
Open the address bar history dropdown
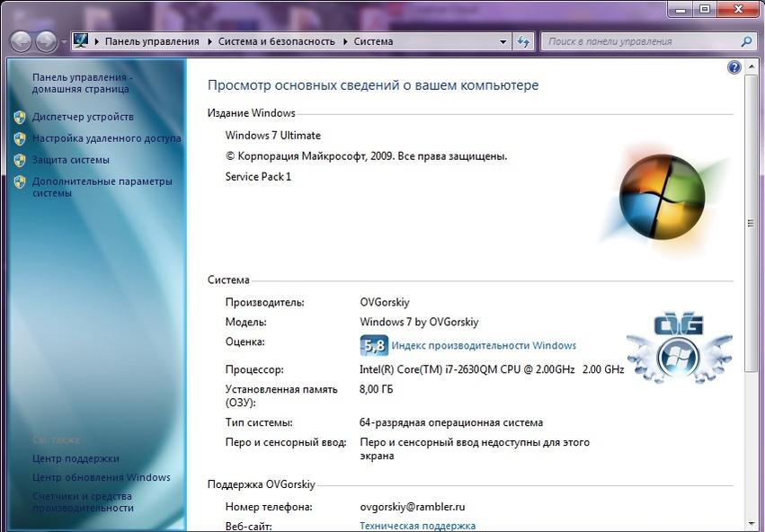pyautogui.click(x=503, y=42)
